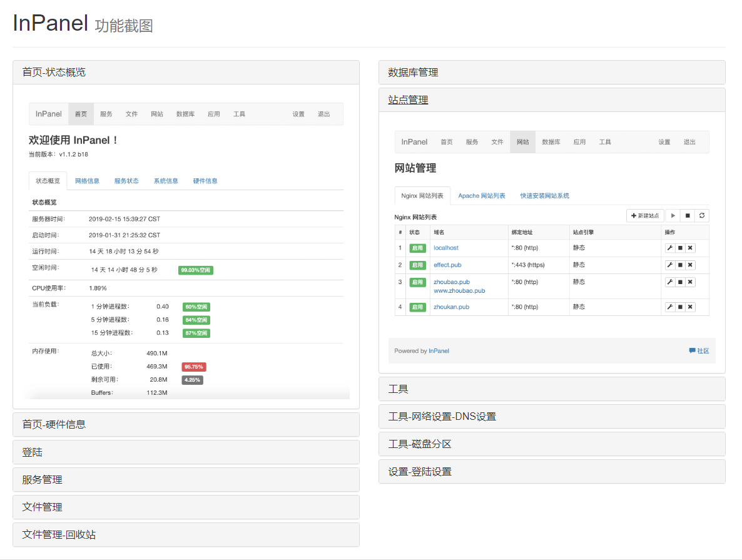Toggle the 启用 status badge for localhost

pos(417,248)
